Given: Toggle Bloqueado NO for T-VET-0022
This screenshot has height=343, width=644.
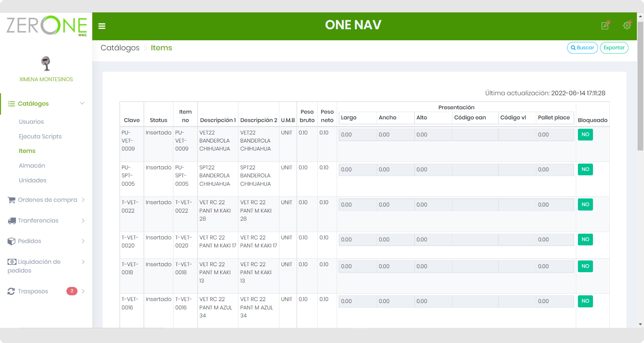Looking at the screenshot, I should [585, 205].
